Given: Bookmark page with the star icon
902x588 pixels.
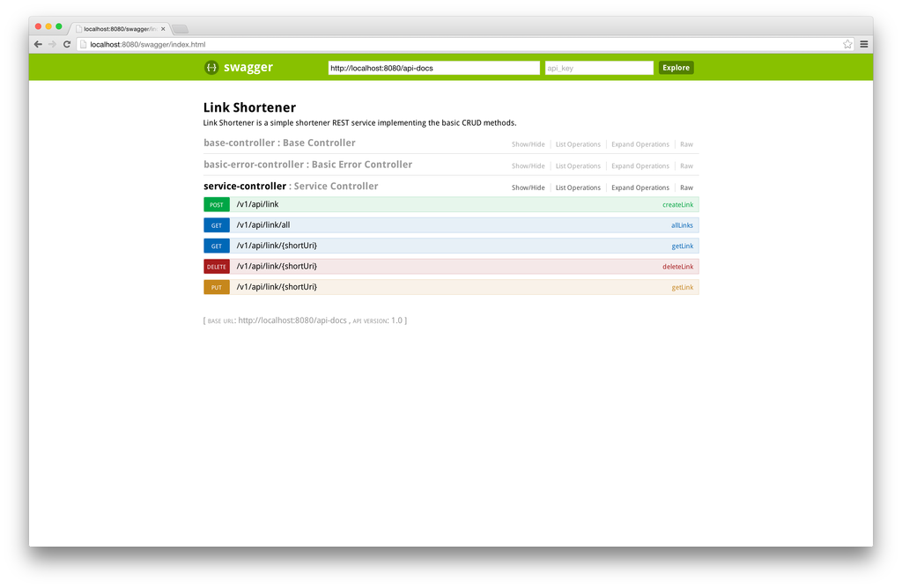Looking at the screenshot, I should [x=847, y=44].
